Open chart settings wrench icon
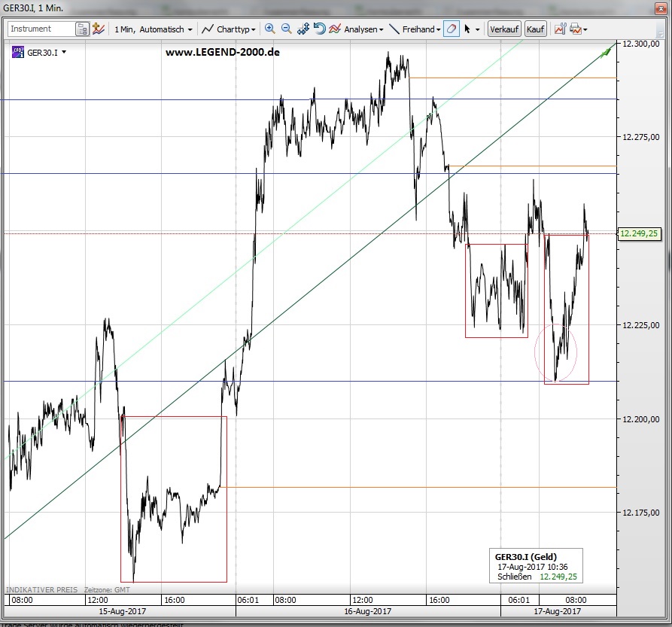Screen dimensions: 672x627 click(560, 29)
